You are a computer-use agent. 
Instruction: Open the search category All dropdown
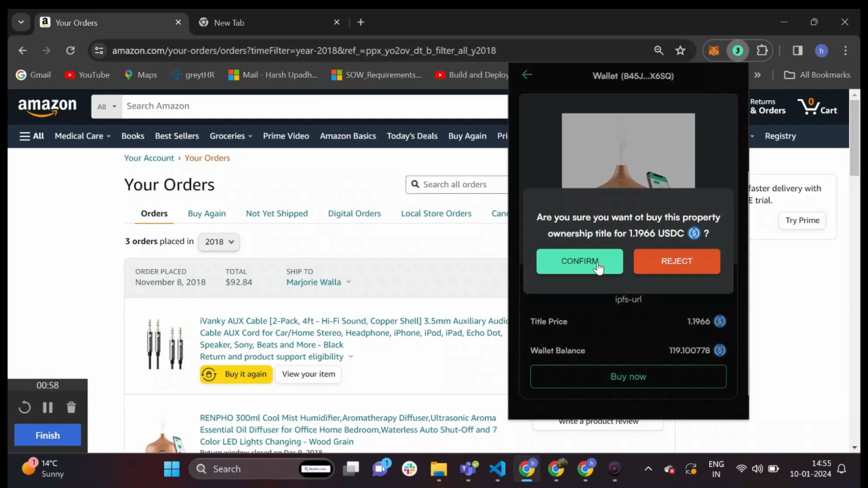[106, 106]
